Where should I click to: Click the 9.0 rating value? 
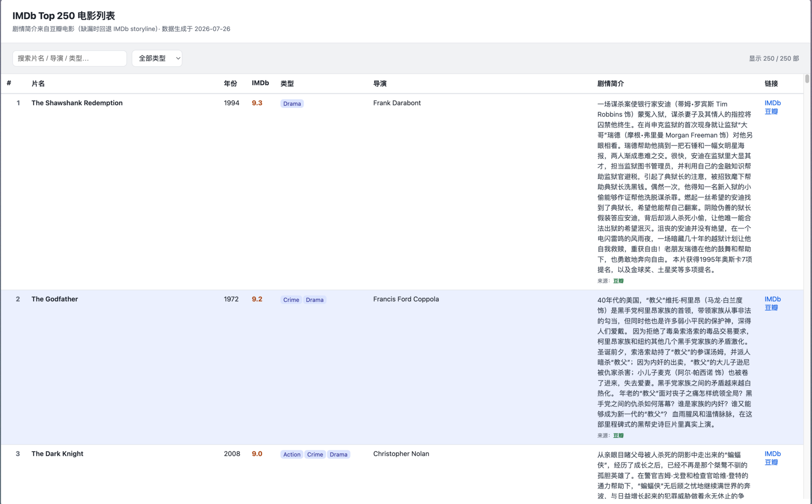tap(257, 454)
